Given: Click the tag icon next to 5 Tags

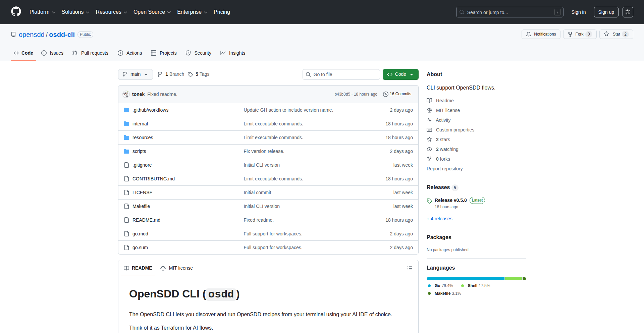Looking at the screenshot, I should (190, 74).
